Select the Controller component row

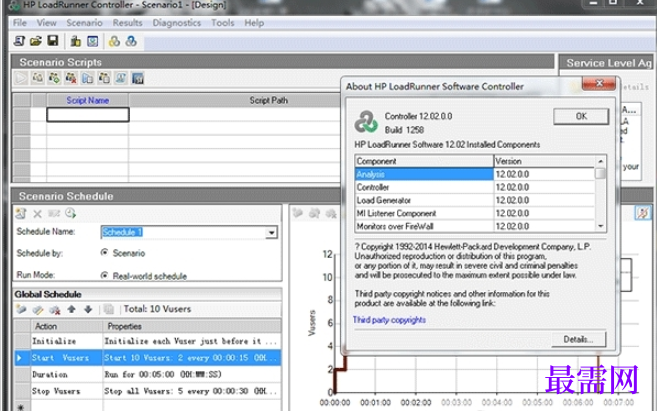point(475,187)
